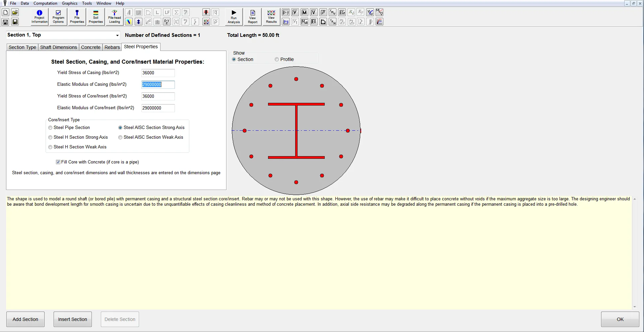Toggle Fill Core with Concrete checkbox

(58, 162)
